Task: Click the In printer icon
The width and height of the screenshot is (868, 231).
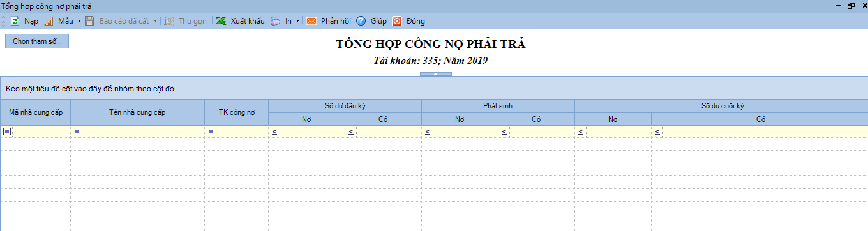Action: [275, 21]
